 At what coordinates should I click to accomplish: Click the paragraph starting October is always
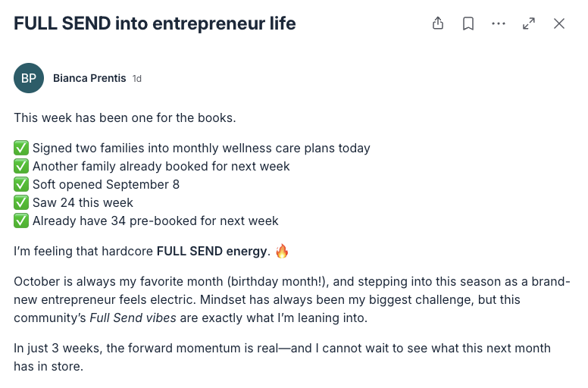(x=292, y=299)
